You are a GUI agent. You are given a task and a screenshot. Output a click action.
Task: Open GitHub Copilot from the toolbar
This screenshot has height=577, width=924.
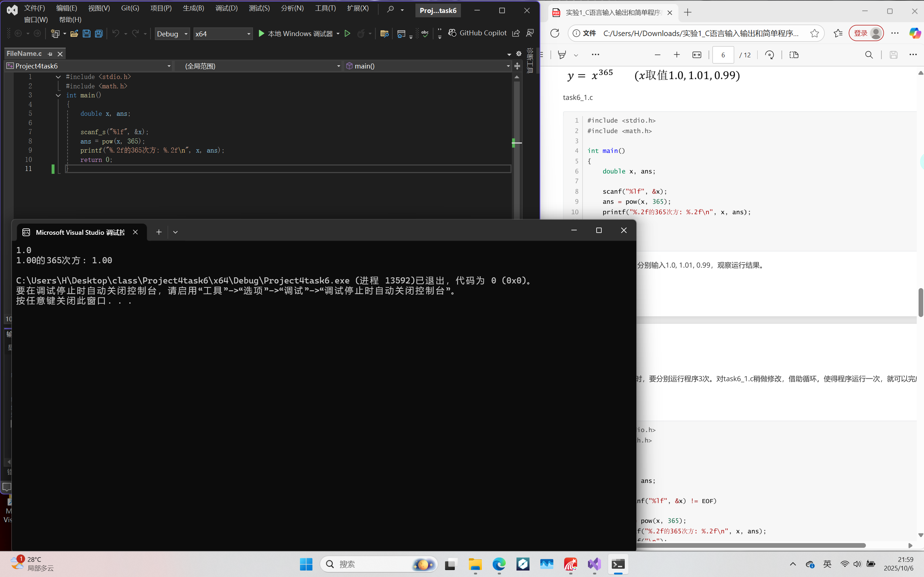click(x=477, y=33)
